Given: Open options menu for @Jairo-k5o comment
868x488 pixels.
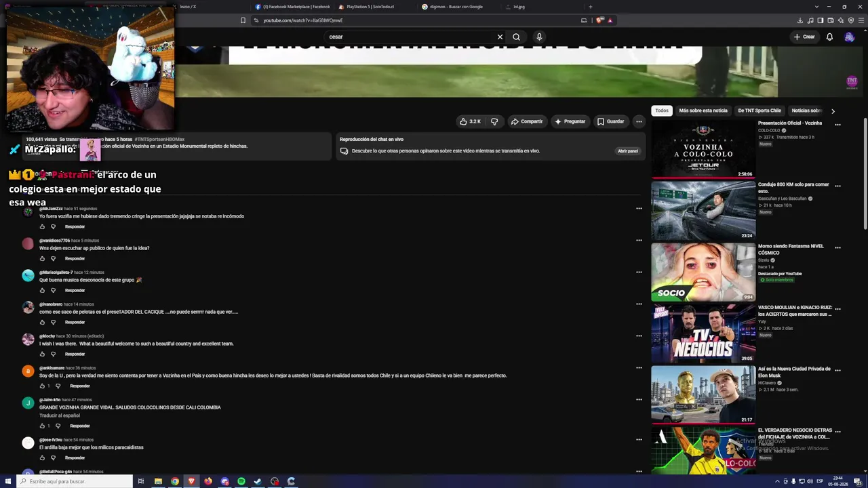Looking at the screenshot, I should pos(639,399).
